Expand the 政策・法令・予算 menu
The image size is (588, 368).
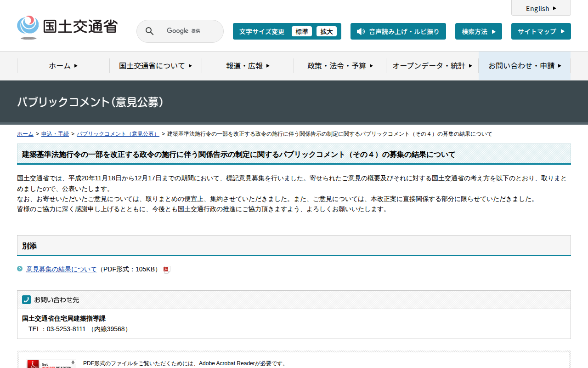[340, 66]
